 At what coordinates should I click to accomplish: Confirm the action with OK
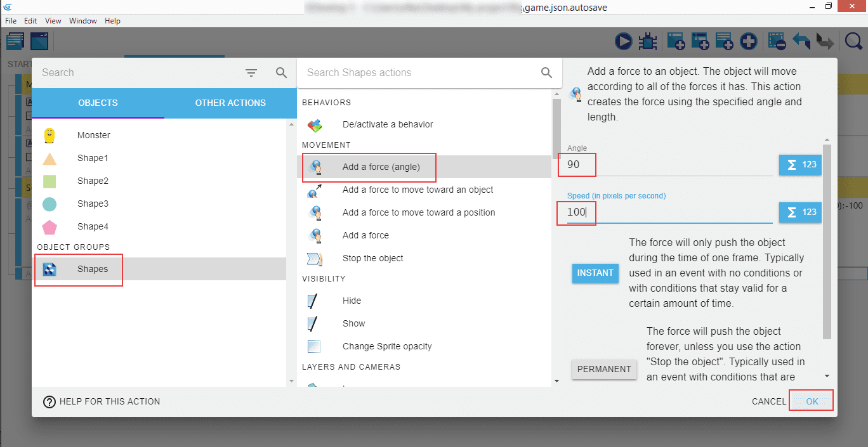[x=812, y=401]
